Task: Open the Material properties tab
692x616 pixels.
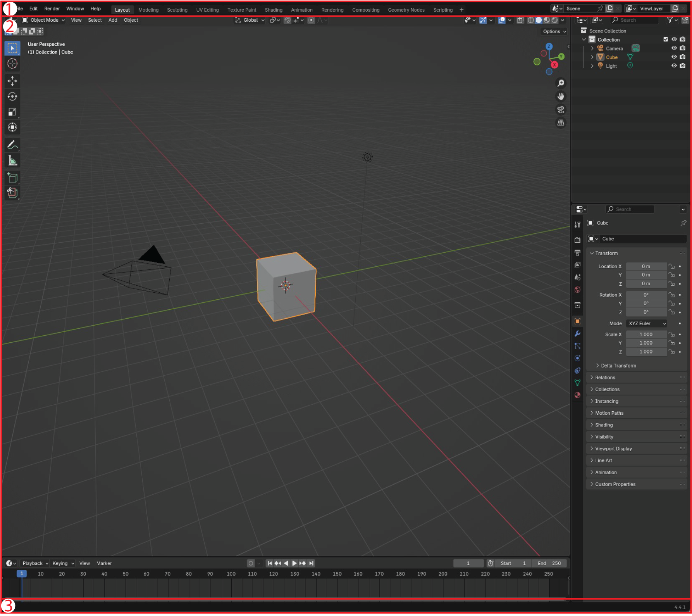Action: (577, 395)
